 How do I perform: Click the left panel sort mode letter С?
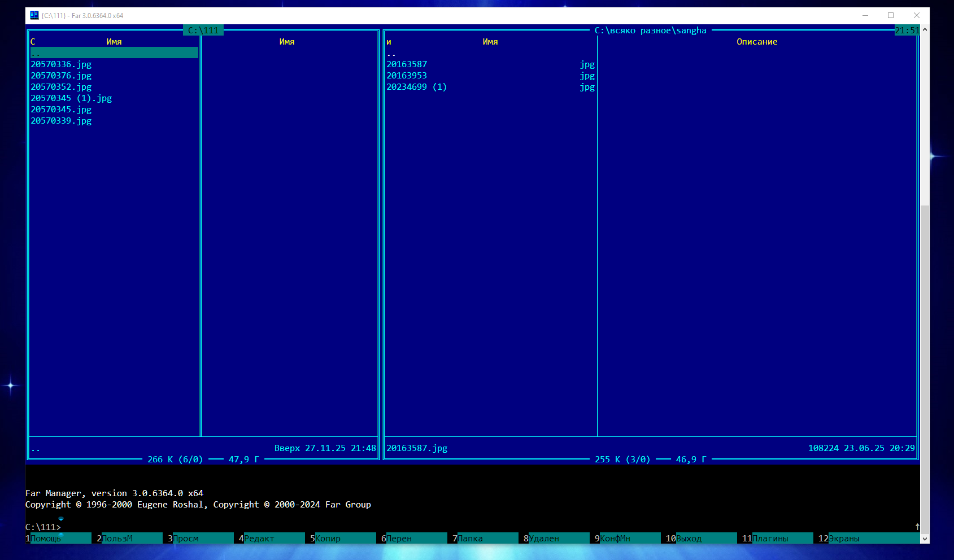point(33,42)
